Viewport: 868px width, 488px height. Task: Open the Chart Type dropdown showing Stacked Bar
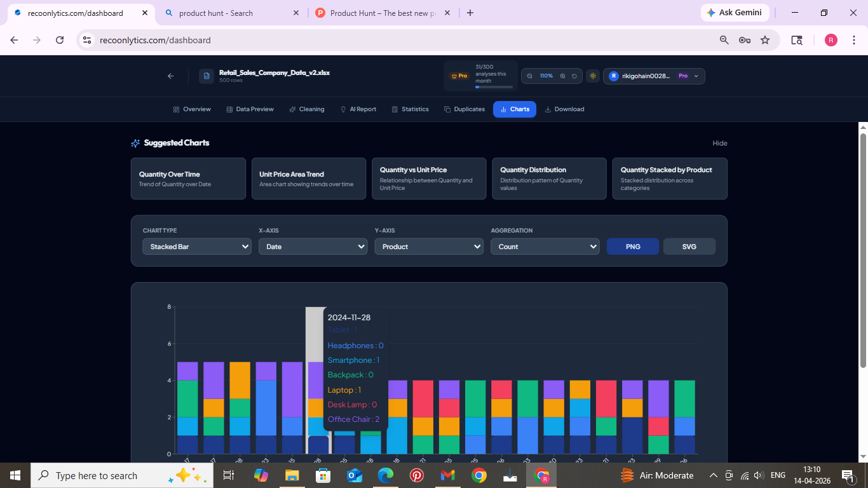click(197, 247)
